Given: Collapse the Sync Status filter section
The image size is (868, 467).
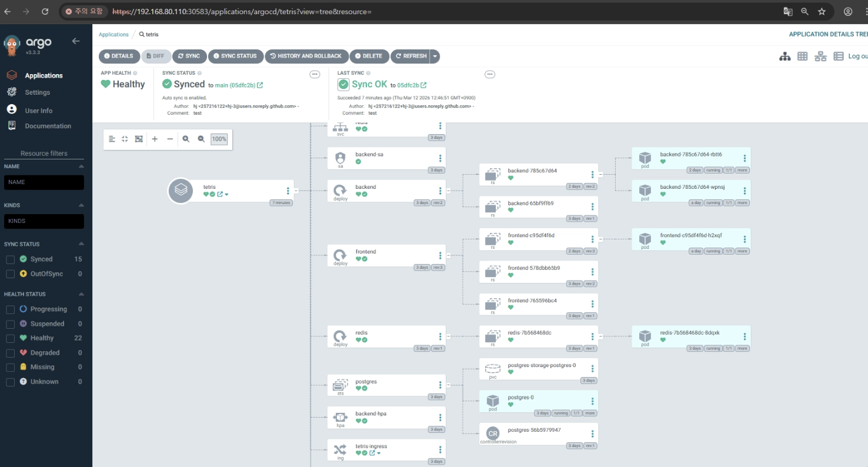Looking at the screenshot, I should coord(81,244).
